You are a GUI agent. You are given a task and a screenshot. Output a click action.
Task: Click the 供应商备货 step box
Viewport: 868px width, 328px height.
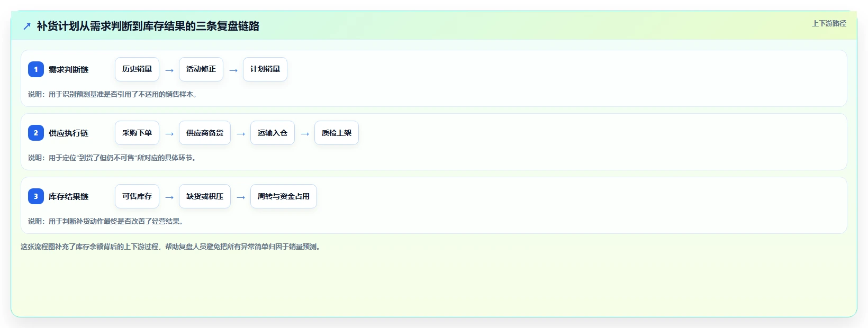pos(205,133)
